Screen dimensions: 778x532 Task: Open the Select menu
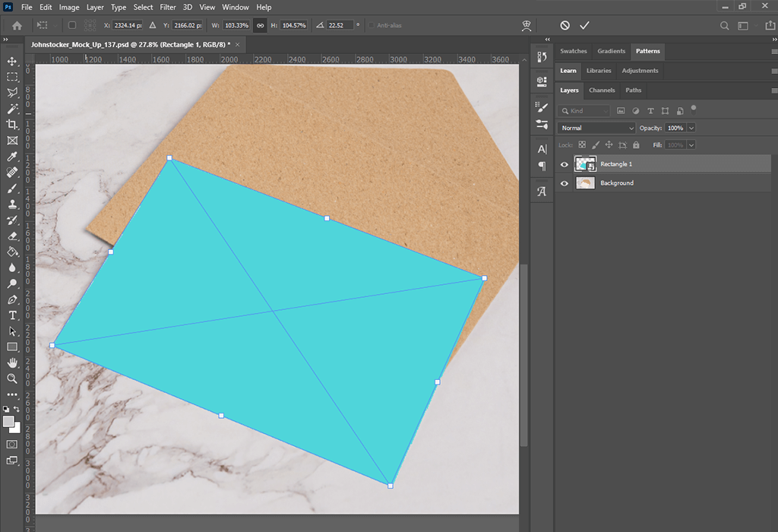pyautogui.click(x=143, y=7)
